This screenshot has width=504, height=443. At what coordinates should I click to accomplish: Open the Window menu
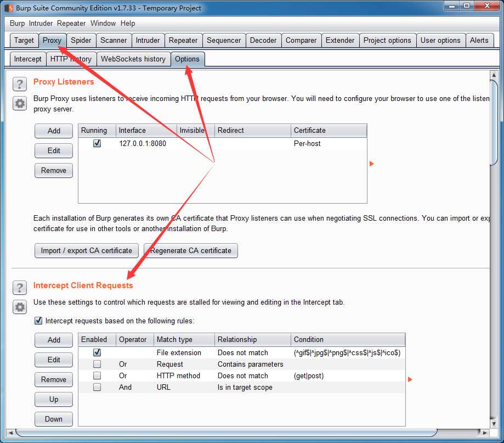tap(103, 23)
